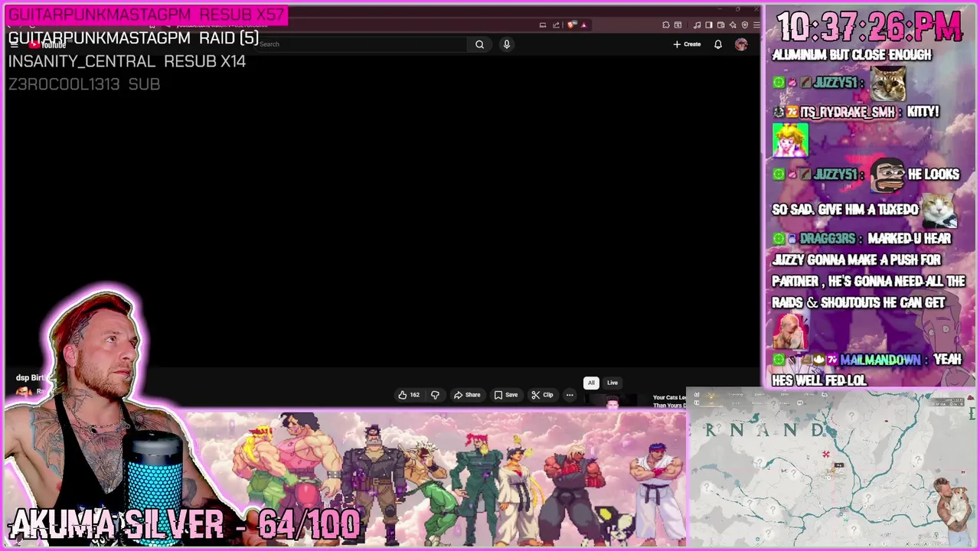Open Brave Shields lion icon
The image size is (980, 551).
tap(570, 25)
